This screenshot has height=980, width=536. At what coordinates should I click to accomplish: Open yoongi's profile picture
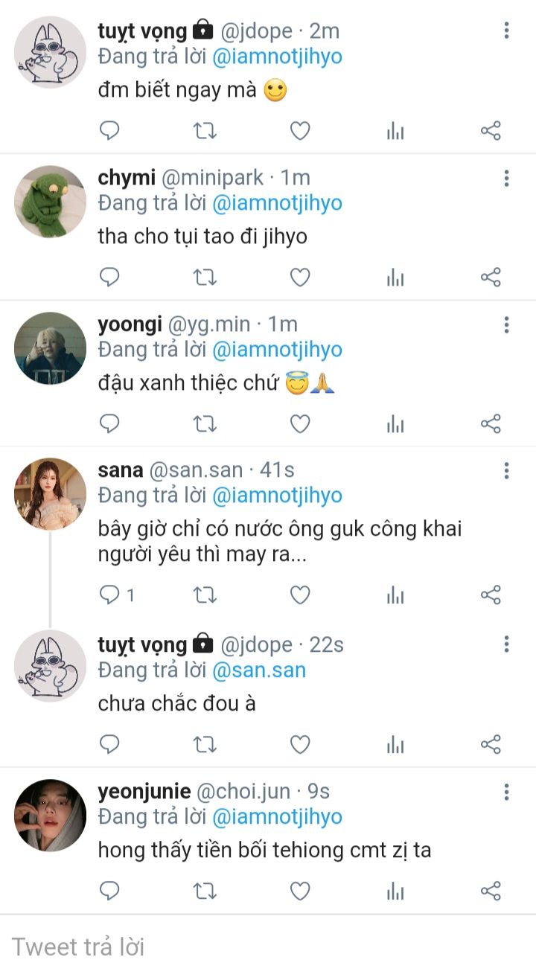point(51,348)
